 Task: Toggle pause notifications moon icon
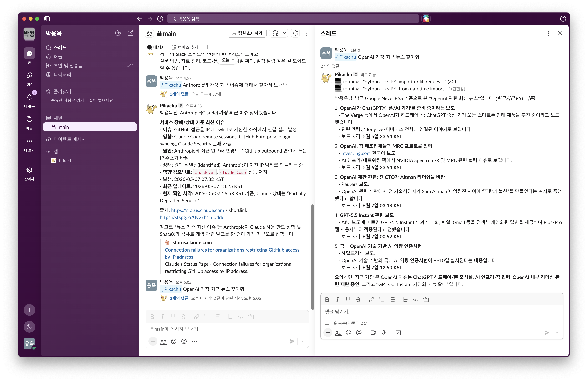29,327
